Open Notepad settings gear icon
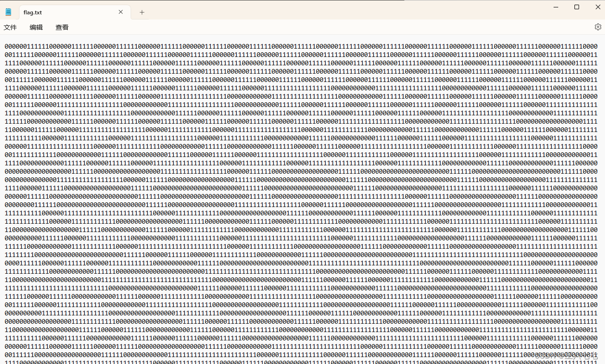Viewport: 605px width, 364px height. pyautogui.click(x=598, y=27)
